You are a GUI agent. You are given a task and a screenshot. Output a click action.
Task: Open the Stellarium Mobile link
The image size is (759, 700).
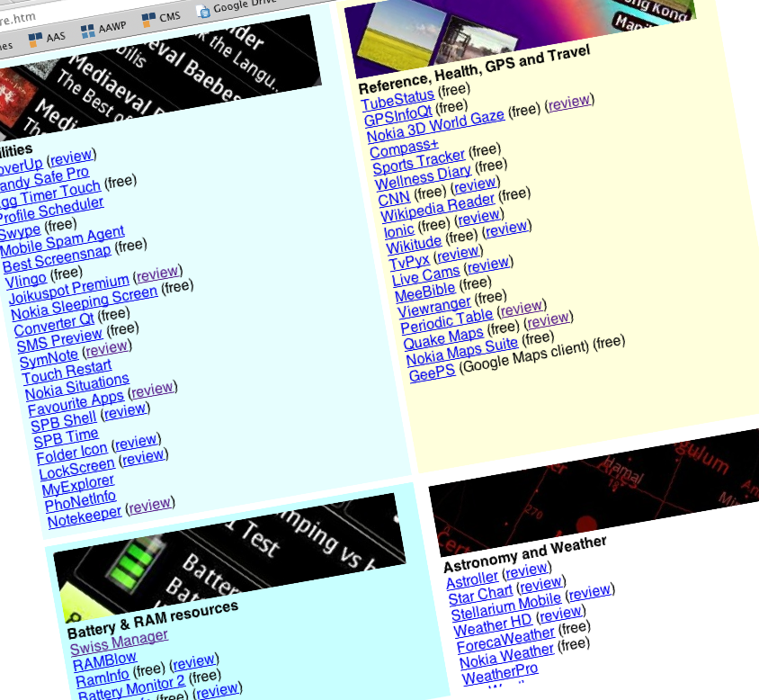pos(505,607)
